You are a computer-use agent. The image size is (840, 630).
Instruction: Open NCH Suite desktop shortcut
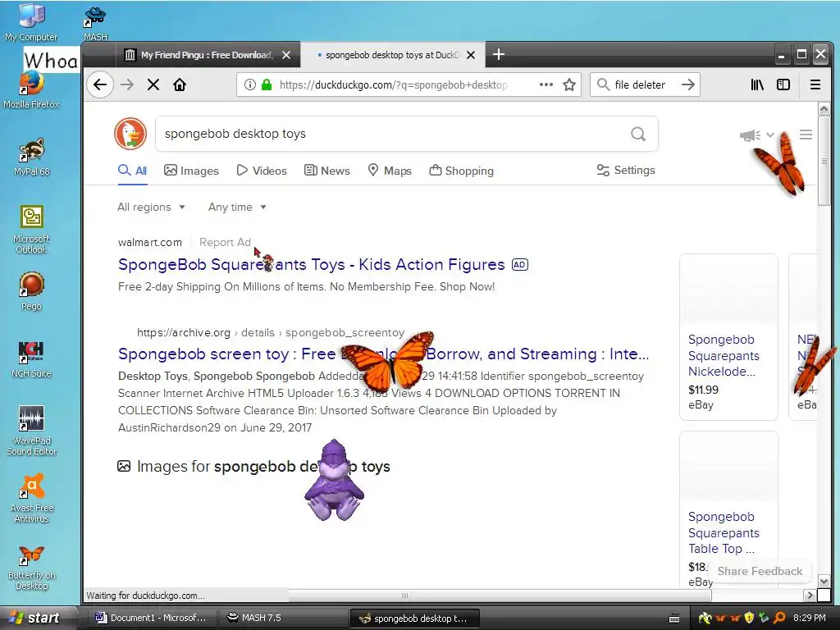click(x=31, y=359)
